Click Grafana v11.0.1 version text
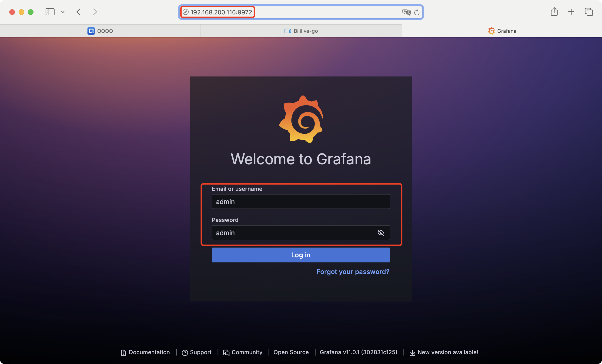602x364 pixels. (358, 352)
